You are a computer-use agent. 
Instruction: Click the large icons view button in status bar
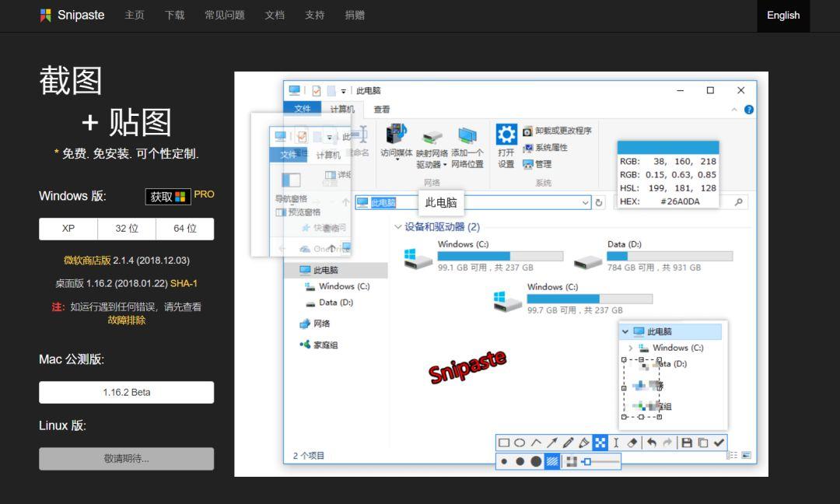746,455
